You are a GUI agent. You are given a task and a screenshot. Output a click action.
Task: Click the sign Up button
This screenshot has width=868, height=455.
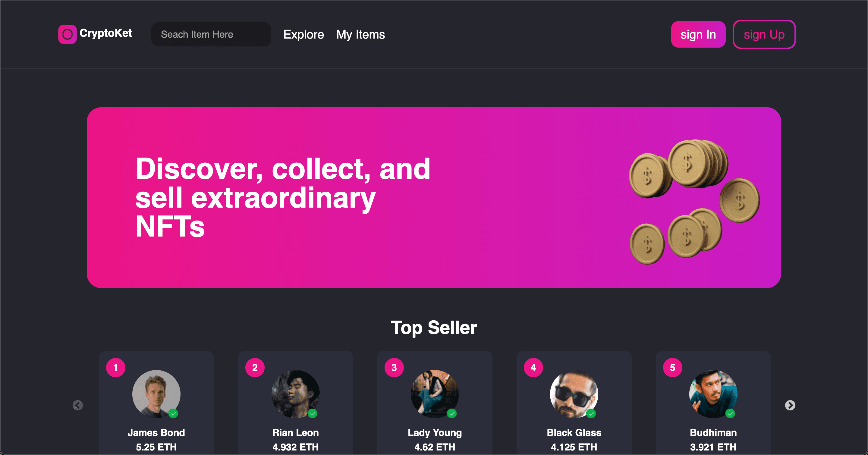point(764,34)
